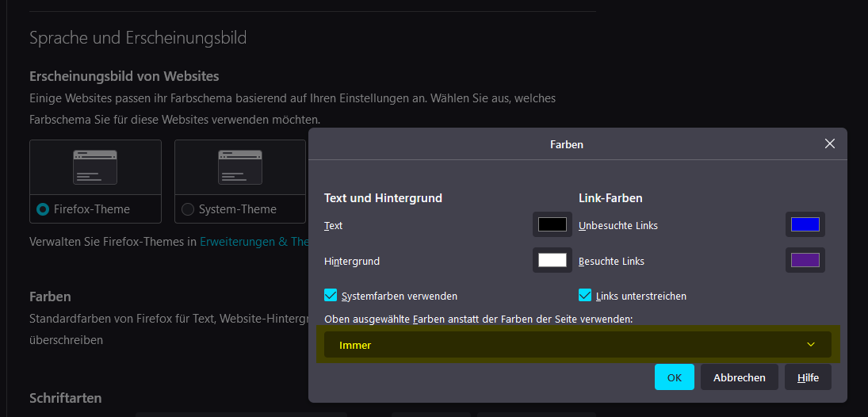Viewport: 868px width, 417px height.
Task: Click the chevron arrow in the Immer dropdown
Action: tap(810, 345)
